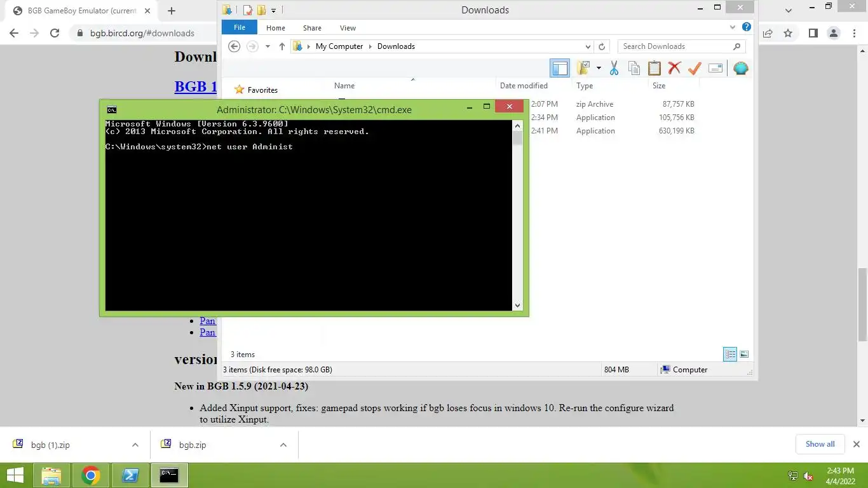Image resolution: width=868 pixels, height=488 pixels.
Task: Open the File tab in Explorer
Action: pos(240,28)
